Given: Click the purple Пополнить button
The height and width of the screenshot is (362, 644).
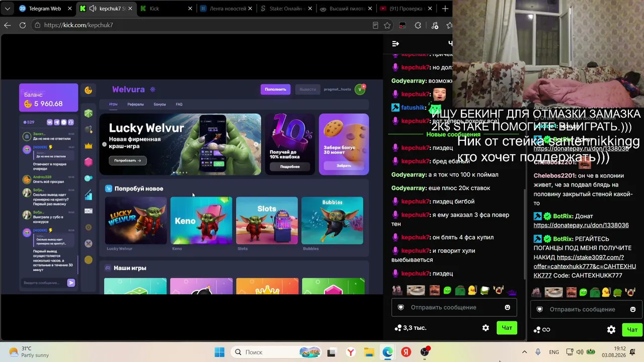Looking at the screenshot, I should pyautogui.click(x=275, y=89).
